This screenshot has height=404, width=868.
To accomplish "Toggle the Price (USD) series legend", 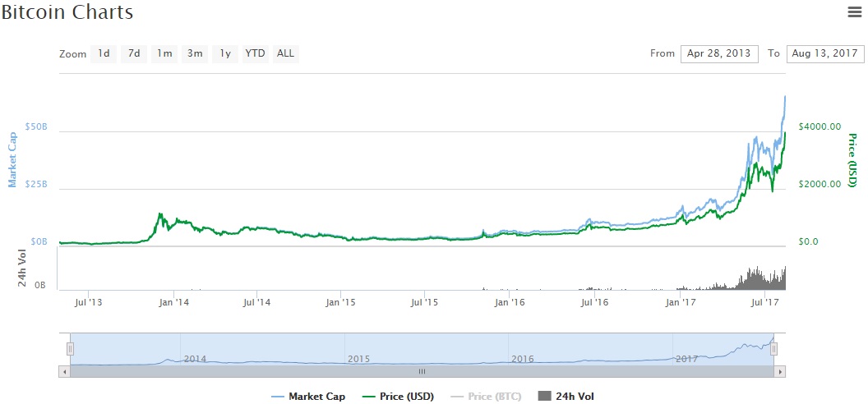I will click(x=399, y=397).
